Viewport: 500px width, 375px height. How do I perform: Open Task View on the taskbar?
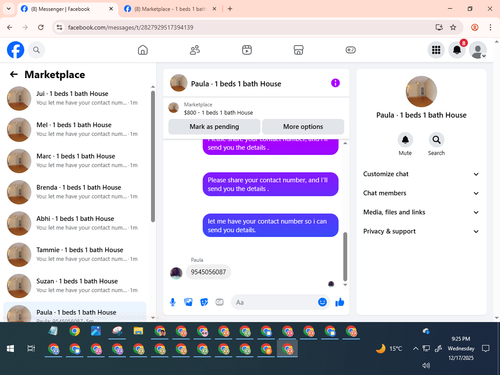pos(31,349)
